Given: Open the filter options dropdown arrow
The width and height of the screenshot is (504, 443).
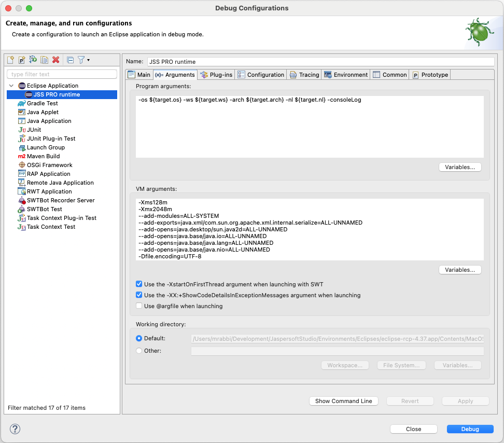Looking at the screenshot, I should coord(88,60).
